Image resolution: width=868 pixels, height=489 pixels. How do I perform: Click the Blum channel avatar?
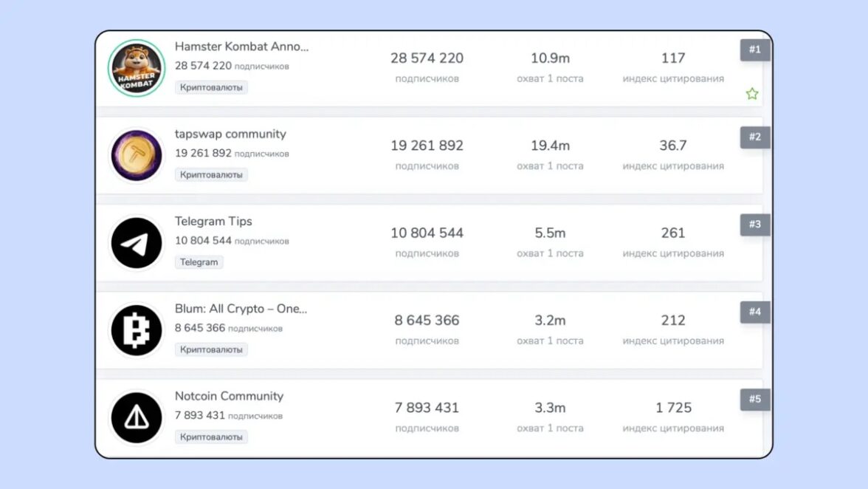tap(137, 330)
